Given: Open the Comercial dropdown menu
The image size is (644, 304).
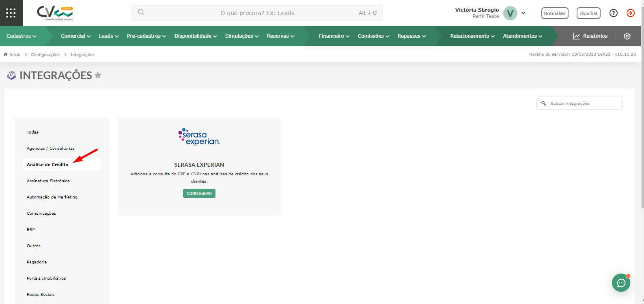Looking at the screenshot, I should click(76, 36).
